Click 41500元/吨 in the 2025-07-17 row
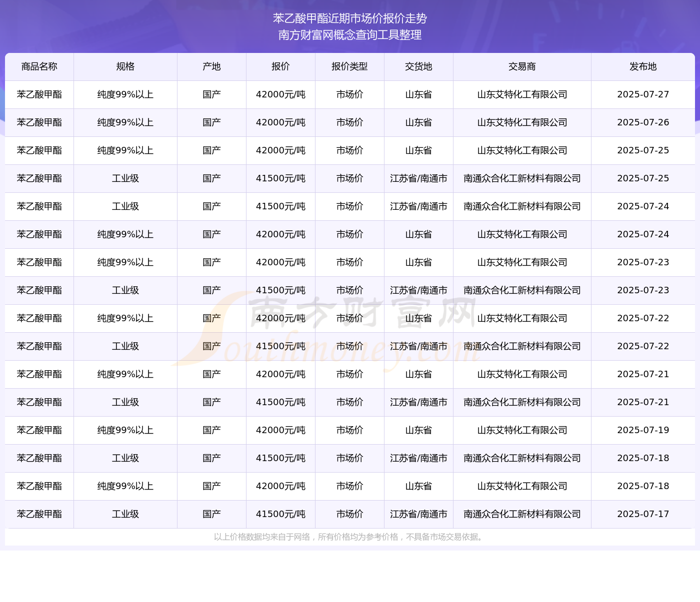The image size is (700, 602). point(280,514)
